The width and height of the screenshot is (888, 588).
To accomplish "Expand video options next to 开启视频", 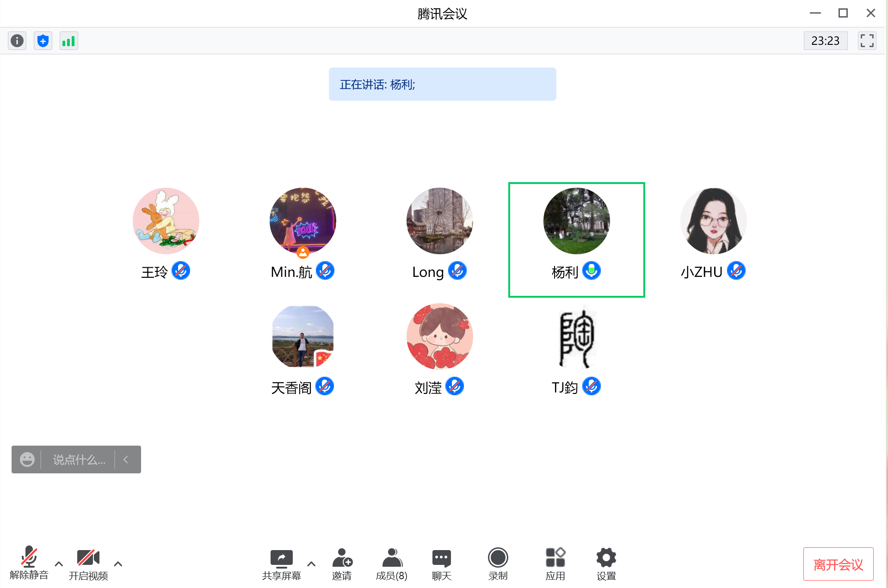I will pyautogui.click(x=118, y=564).
